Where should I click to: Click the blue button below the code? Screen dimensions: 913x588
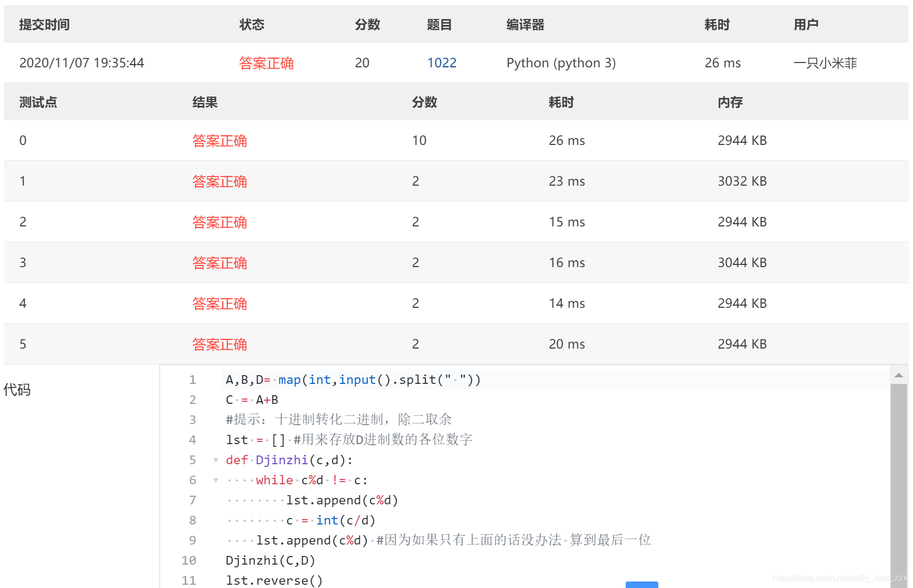(x=641, y=585)
